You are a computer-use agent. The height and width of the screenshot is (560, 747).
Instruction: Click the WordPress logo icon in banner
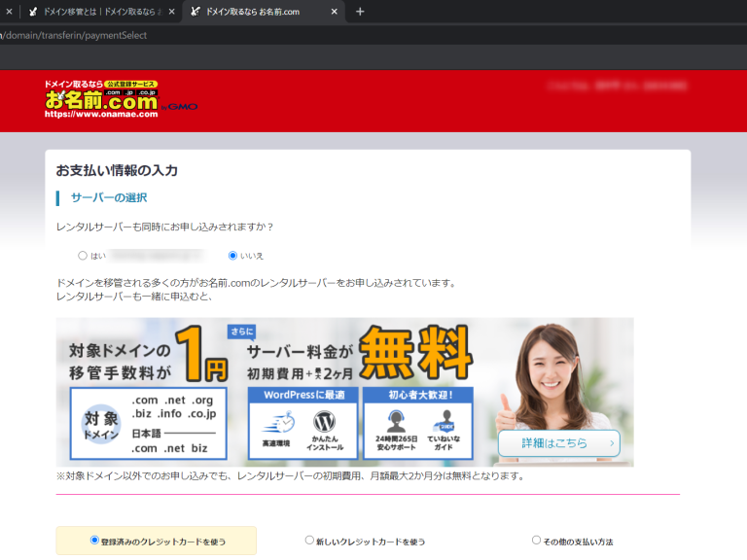tap(325, 421)
